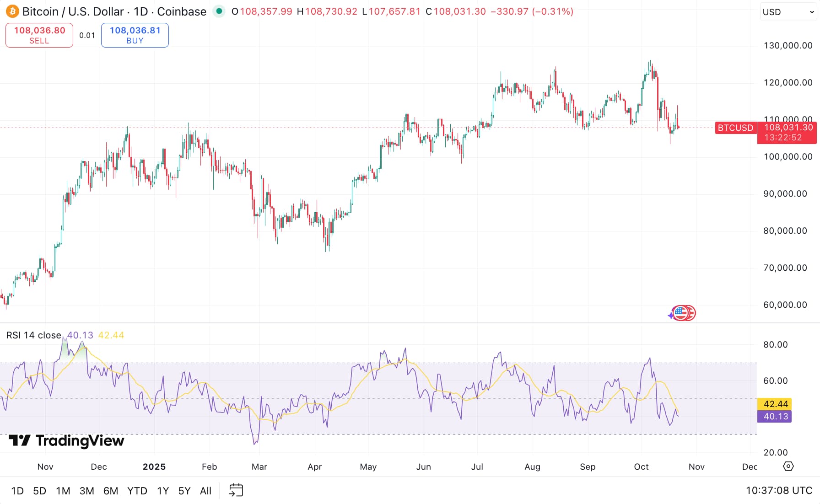Click the TradingView logo
820x504 pixels.
point(66,440)
